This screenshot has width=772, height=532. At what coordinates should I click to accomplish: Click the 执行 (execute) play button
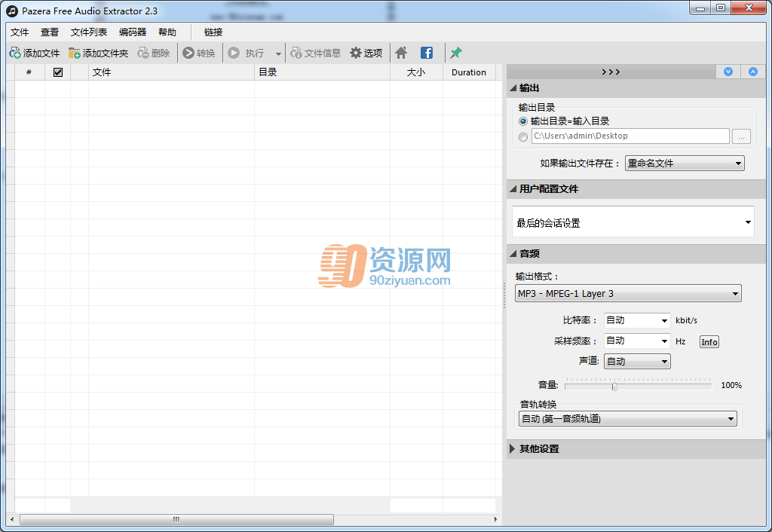coord(247,53)
